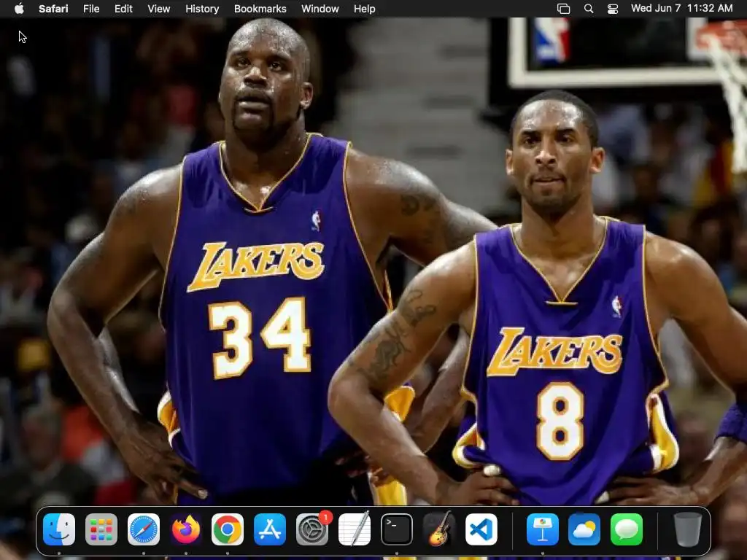The width and height of the screenshot is (747, 560).
Task: Open Finder from the Dock
Action: (x=59, y=529)
